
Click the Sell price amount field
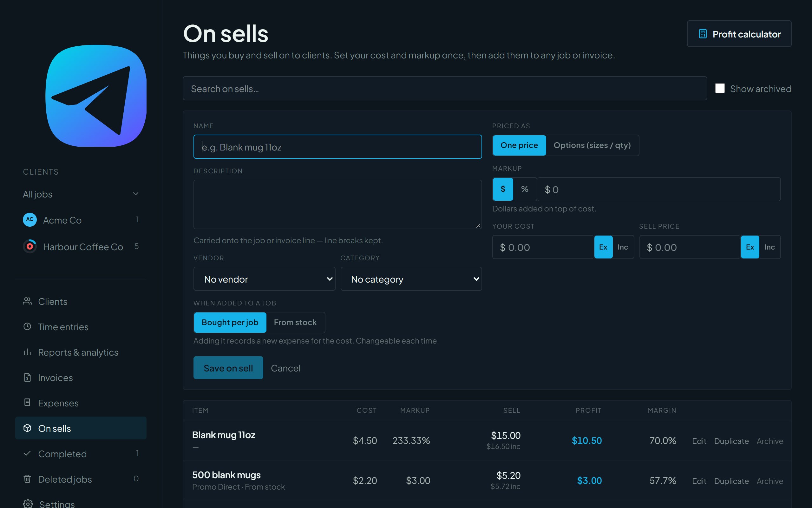[x=690, y=247]
